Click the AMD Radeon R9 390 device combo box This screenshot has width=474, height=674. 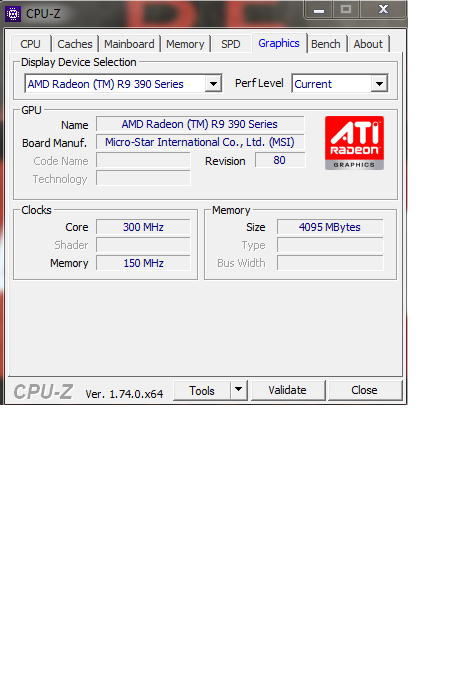[x=123, y=84]
